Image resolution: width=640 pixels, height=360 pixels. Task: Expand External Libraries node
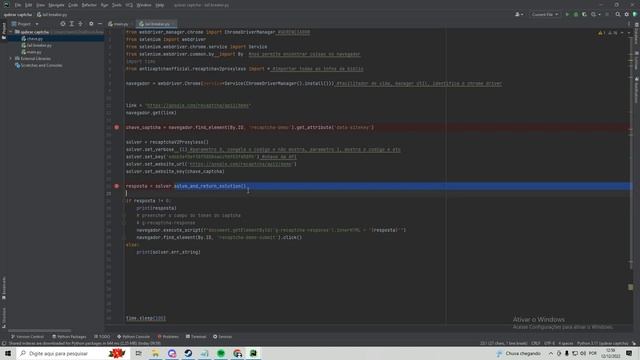[x=11, y=59]
